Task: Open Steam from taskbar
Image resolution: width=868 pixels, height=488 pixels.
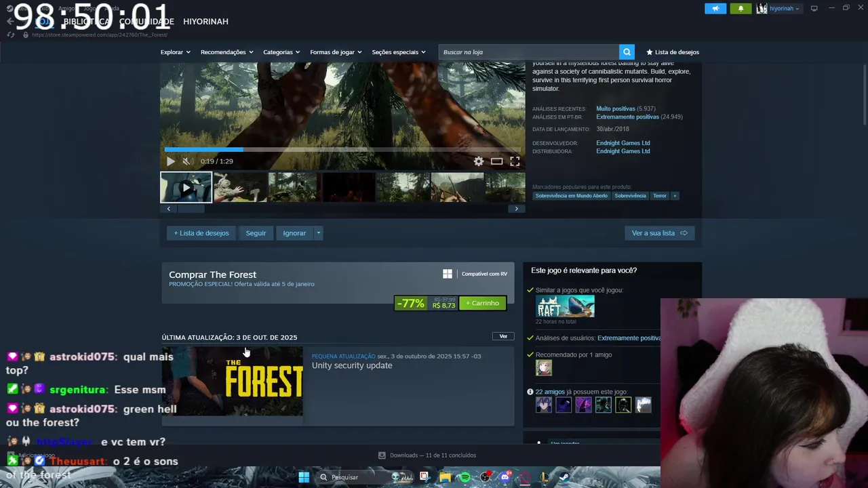Action: coord(564,477)
